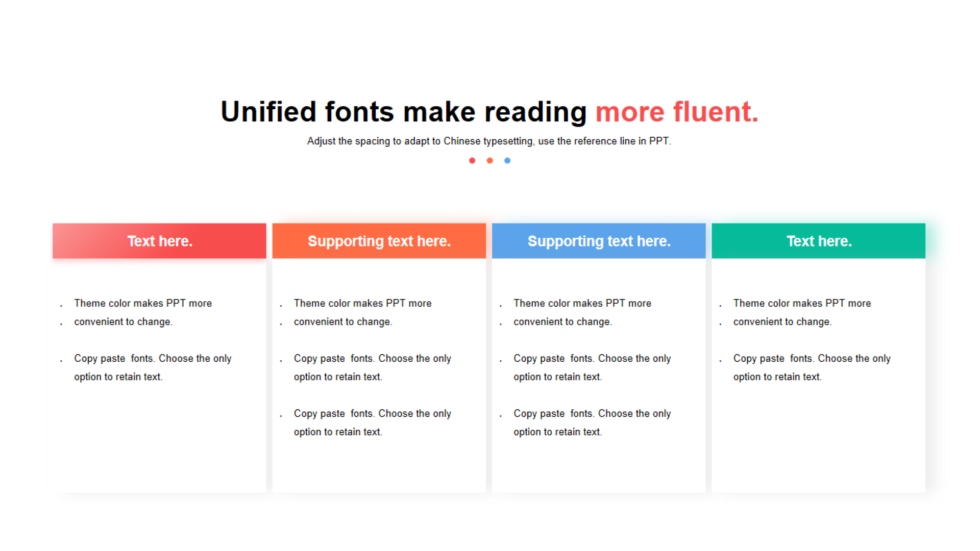Click 'Copy paste fonts' line in red card
The width and height of the screenshot is (980, 551).
(153, 359)
